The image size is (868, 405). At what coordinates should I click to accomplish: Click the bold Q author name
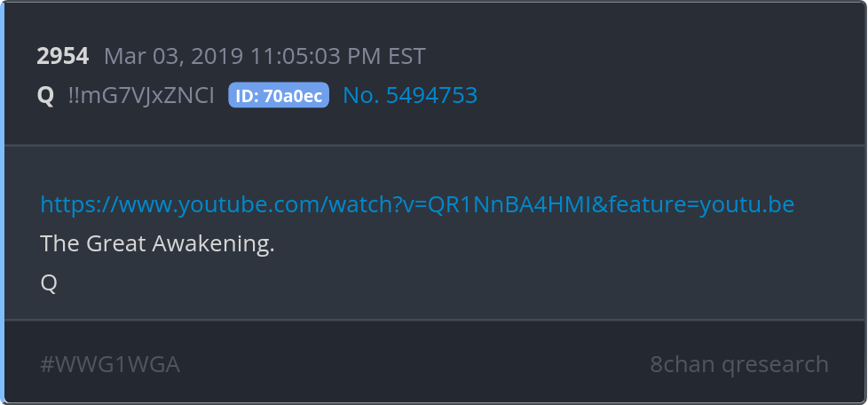pos(45,96)
